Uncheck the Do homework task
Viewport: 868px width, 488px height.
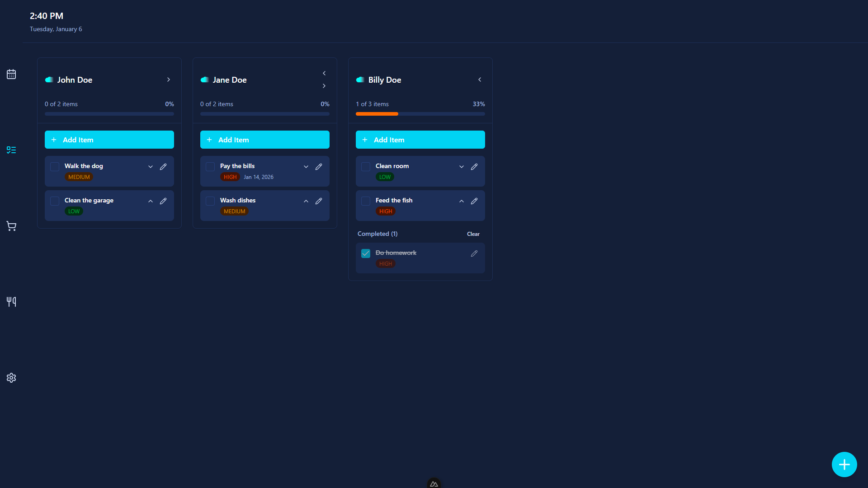click(366, 253)
